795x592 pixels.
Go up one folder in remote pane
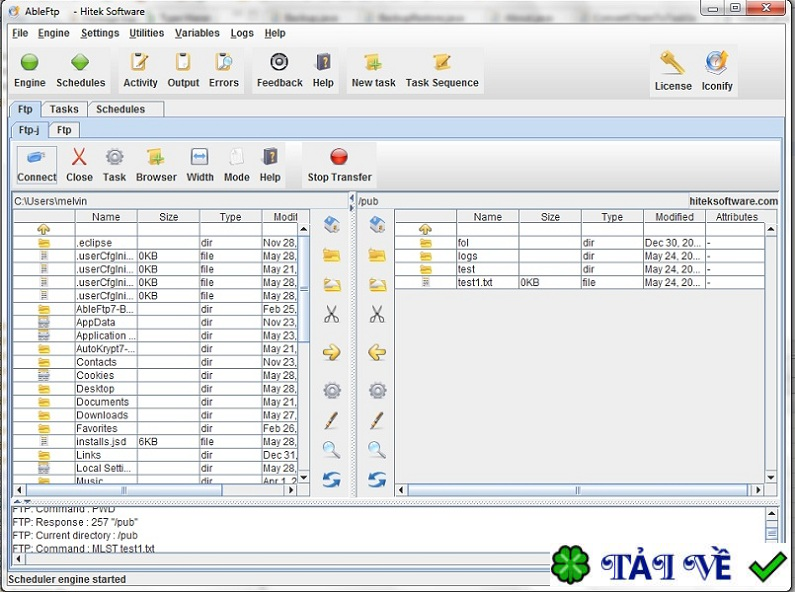click(x=425, y=229)
